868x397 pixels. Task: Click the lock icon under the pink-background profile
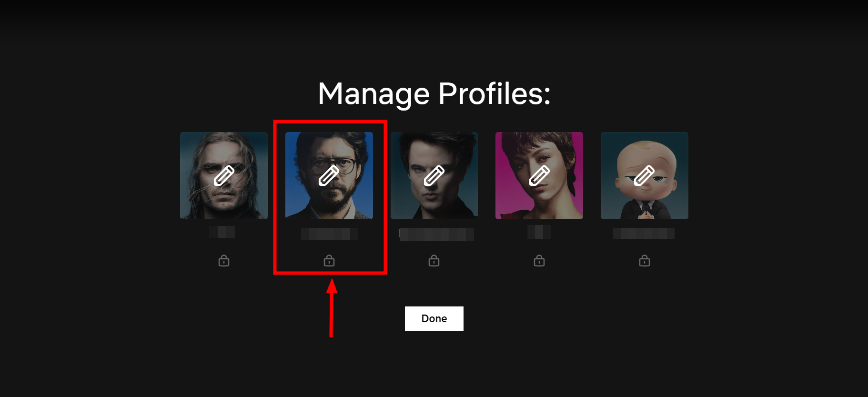click(539, 261)
